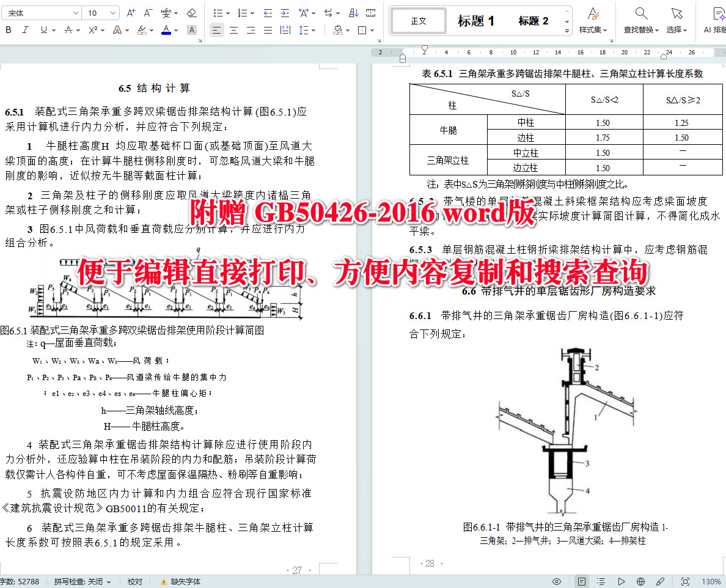Sort text with the A-Z sort icon
The width and height of the screenshot is (726, 588).
(x=354, y=13)
